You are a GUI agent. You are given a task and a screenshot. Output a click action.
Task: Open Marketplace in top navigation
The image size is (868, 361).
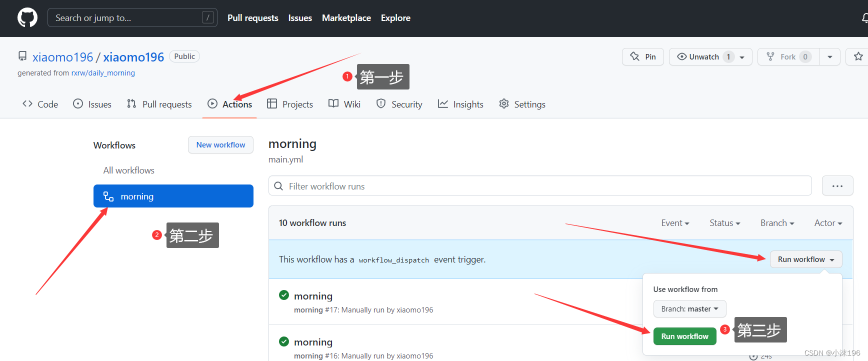tap(346, 18)
